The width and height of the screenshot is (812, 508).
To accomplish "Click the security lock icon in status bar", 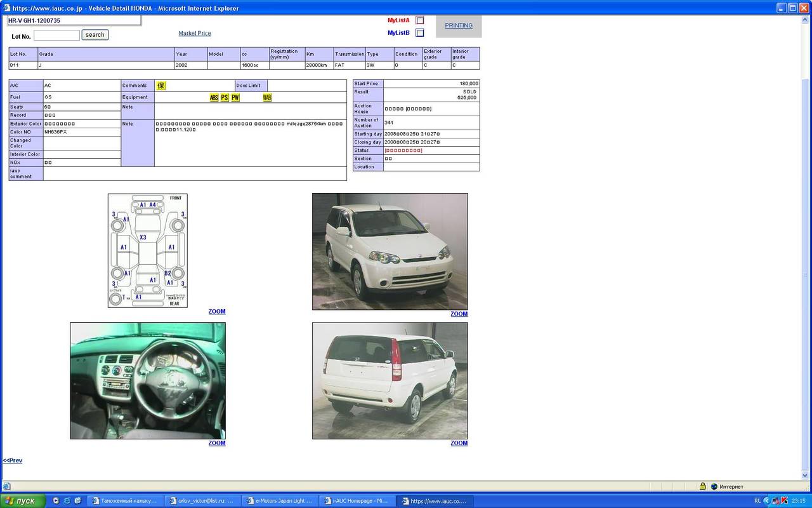I will pos(703,486).
